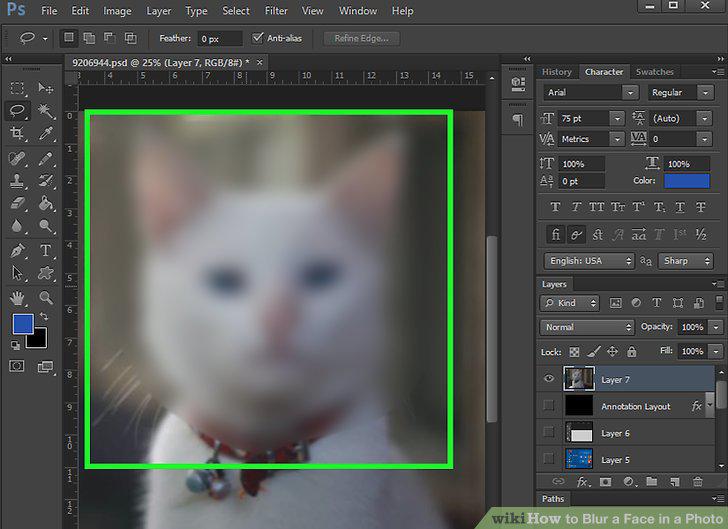This screenshot has height=529, width=728.
Task: Show Layer 5 visibility
Action: click(548, 459)
